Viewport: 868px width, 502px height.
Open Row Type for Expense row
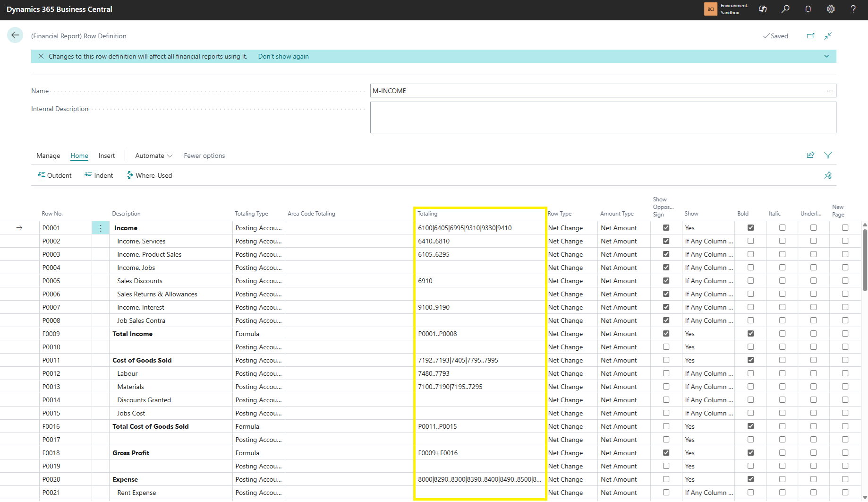(x=572, y=479)
